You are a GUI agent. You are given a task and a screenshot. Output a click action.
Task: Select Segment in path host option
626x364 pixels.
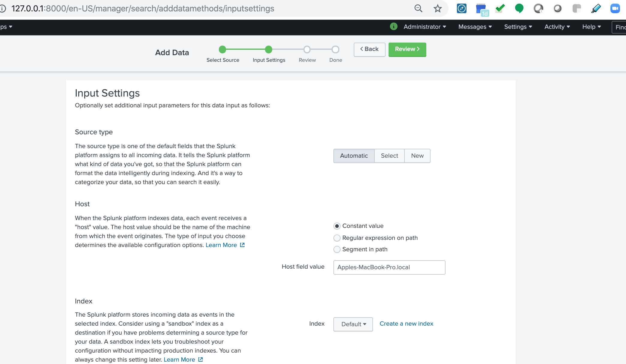(337, 249)
